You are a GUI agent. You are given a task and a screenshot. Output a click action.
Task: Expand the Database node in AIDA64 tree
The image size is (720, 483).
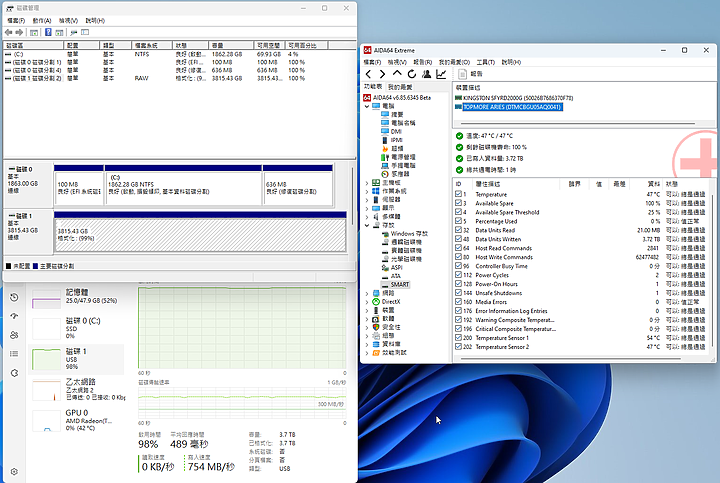tap(367, 344)
